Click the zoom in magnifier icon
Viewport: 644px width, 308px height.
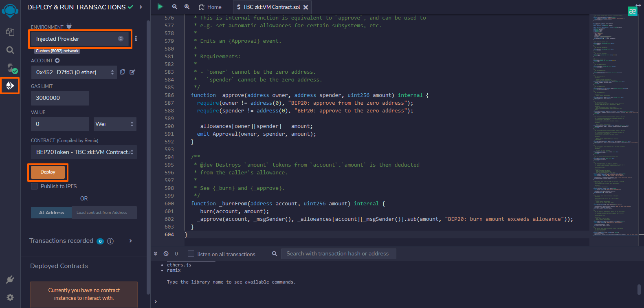tap(187, 7)
